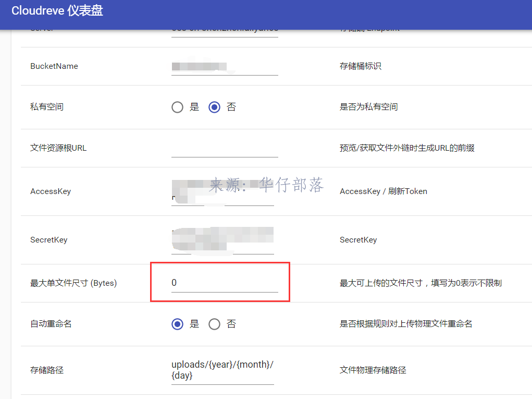Edit the 存储路径 uploads path field

click(222, 370)
